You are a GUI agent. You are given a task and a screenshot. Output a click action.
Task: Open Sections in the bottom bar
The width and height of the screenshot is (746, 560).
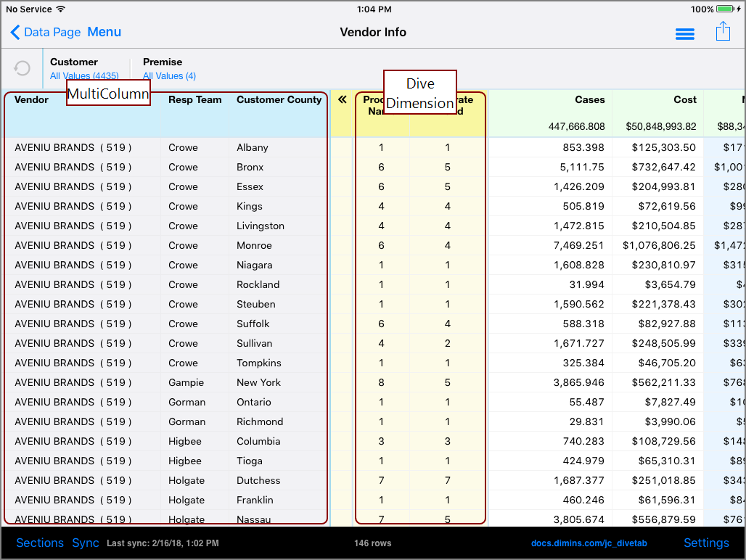pos(40,543)
